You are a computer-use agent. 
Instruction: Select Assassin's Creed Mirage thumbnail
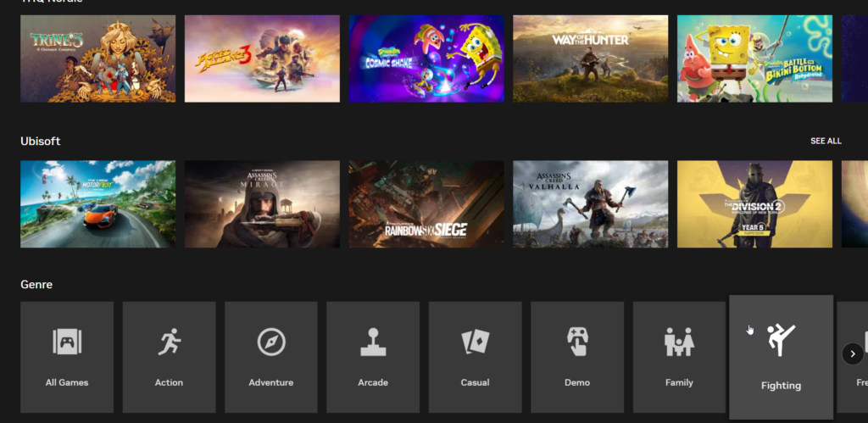(x=262, y=204)
